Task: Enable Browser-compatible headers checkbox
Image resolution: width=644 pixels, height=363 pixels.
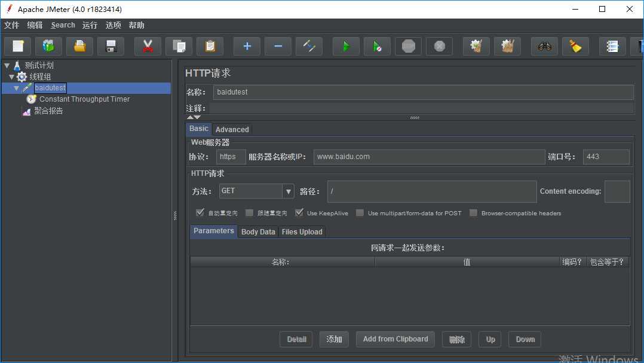Action: pyautogui.click(x=474, y=212)
